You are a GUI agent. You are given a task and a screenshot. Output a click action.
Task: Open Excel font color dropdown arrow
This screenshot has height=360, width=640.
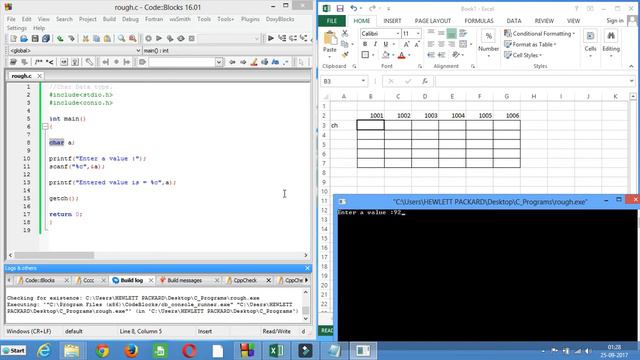click(409, 55)
